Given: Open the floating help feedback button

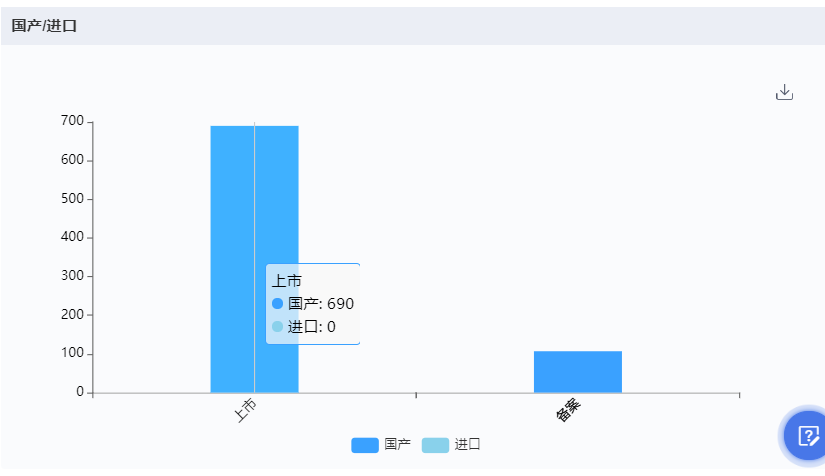Looking at the screenshot, I should pos(806,435).
